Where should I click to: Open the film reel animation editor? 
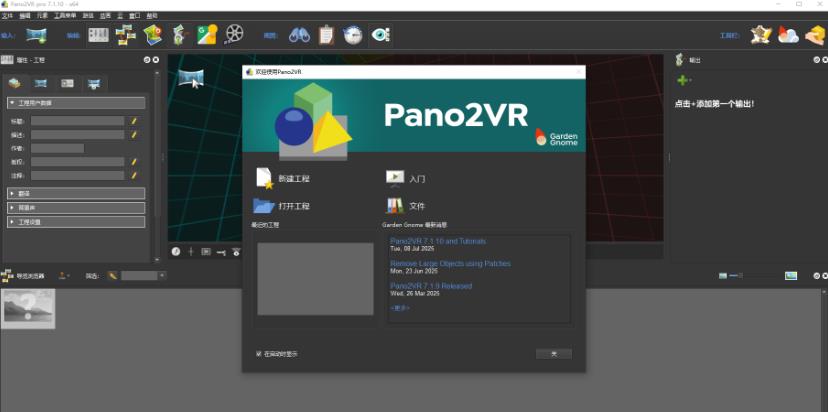[234, 35]
